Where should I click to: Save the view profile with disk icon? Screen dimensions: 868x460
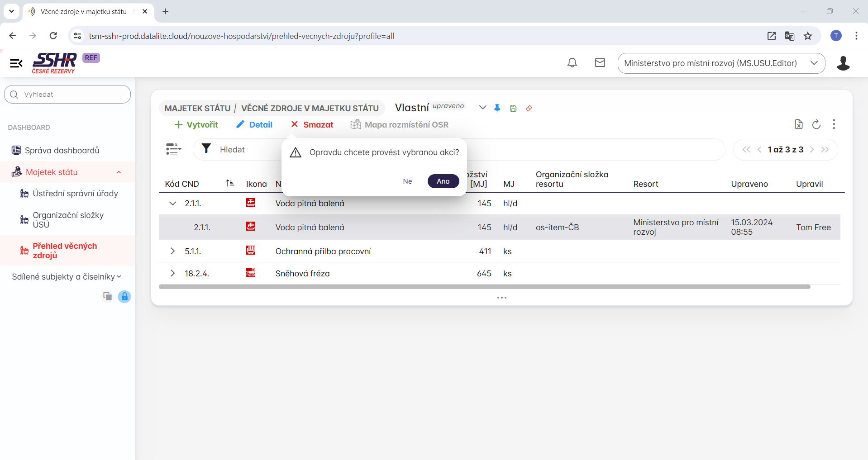click(513, 108)
